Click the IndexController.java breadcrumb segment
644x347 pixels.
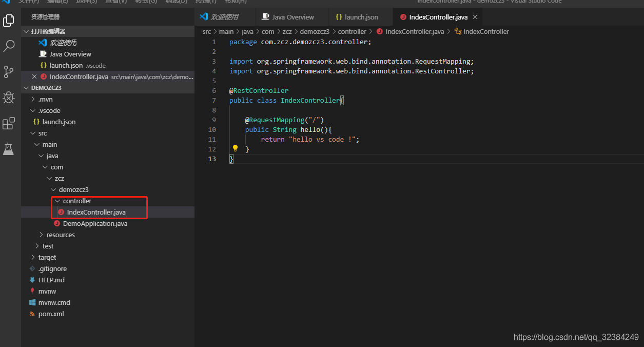point(410,31)
